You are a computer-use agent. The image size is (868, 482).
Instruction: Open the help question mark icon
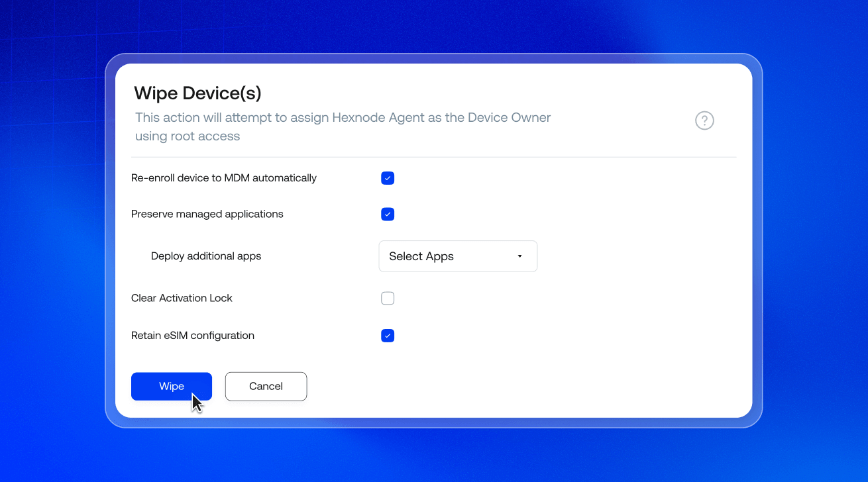pos(704,120)
